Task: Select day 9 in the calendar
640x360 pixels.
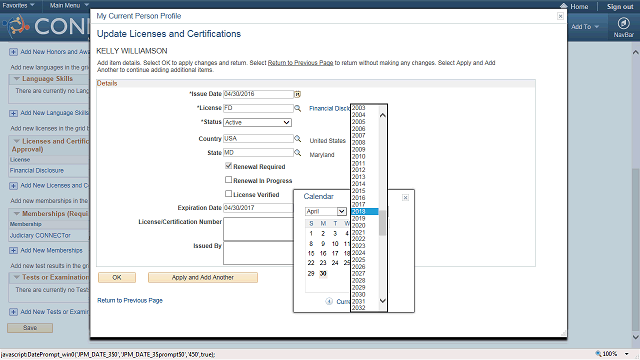Action: point(323,244)
